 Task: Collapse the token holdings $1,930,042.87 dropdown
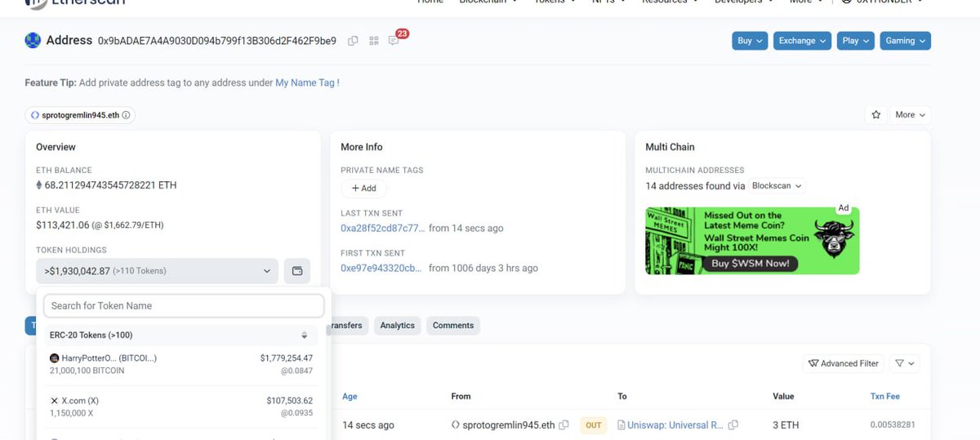[157, 270]
